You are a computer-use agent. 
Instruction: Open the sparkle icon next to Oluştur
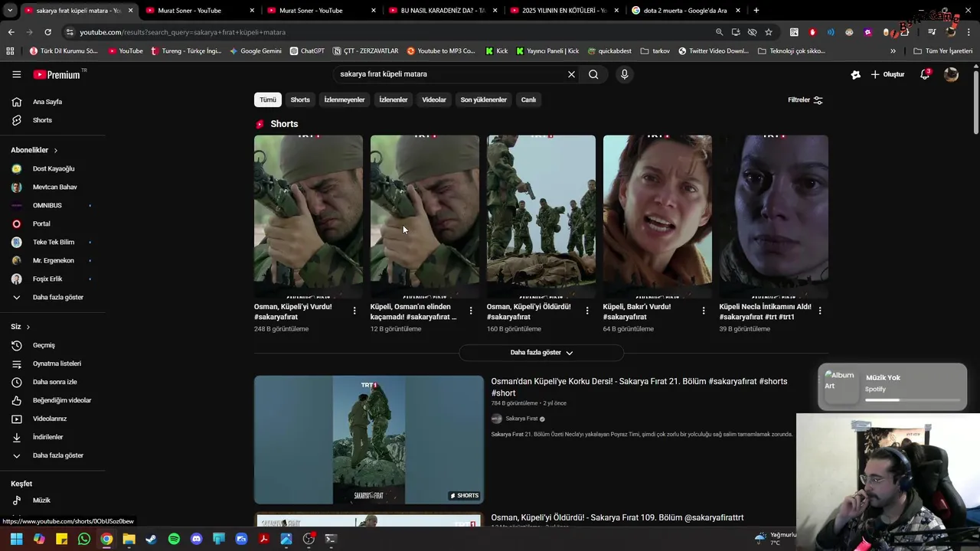[856, 74]
